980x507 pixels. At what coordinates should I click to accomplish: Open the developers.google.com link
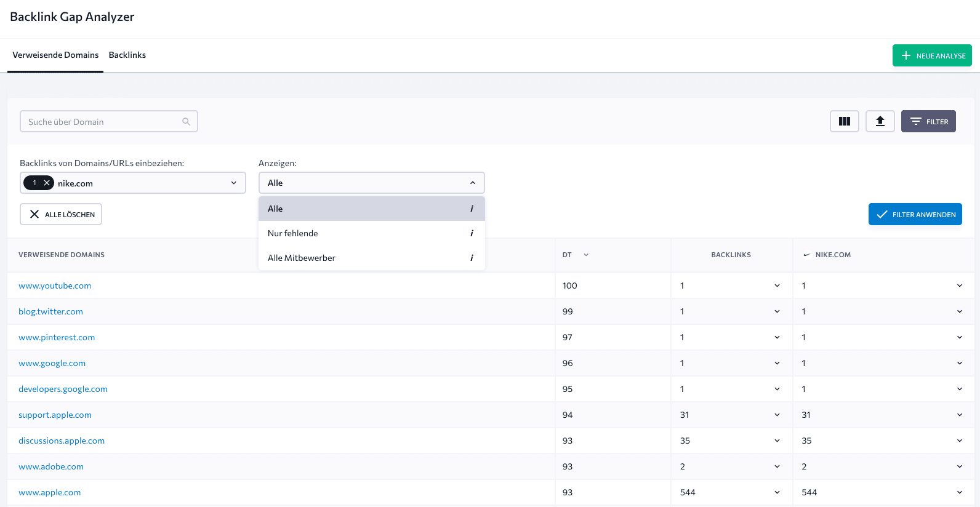tap(63, 389)
